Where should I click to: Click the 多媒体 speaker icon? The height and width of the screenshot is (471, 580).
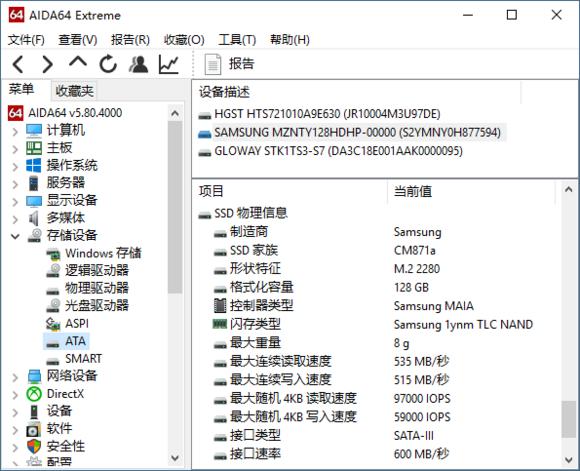(34, 218)
